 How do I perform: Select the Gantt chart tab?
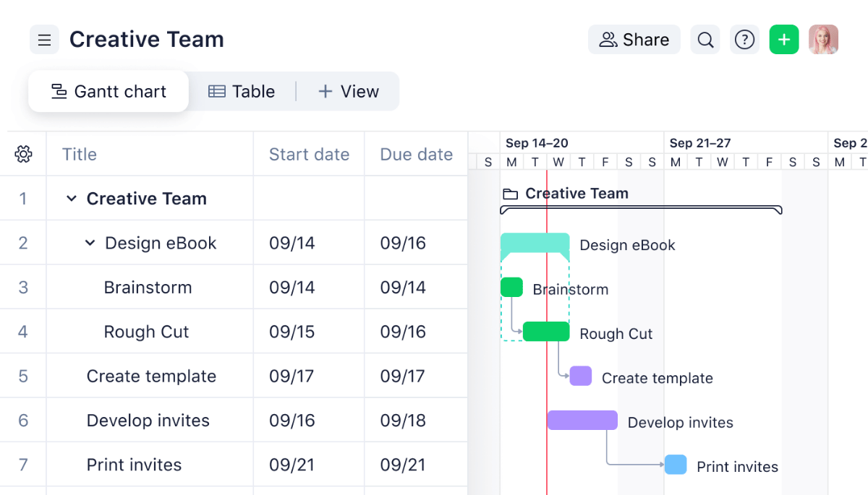(109, 91)
